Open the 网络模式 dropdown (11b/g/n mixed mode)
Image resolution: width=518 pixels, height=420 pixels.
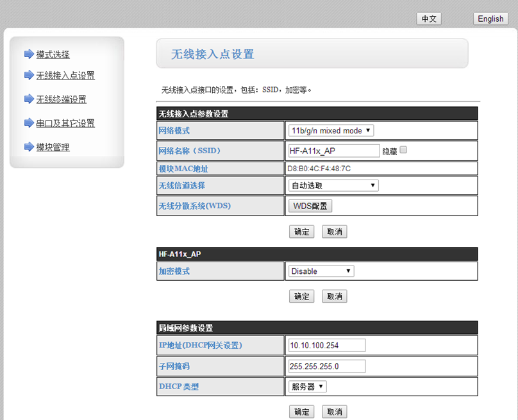[x=331, y=131]
